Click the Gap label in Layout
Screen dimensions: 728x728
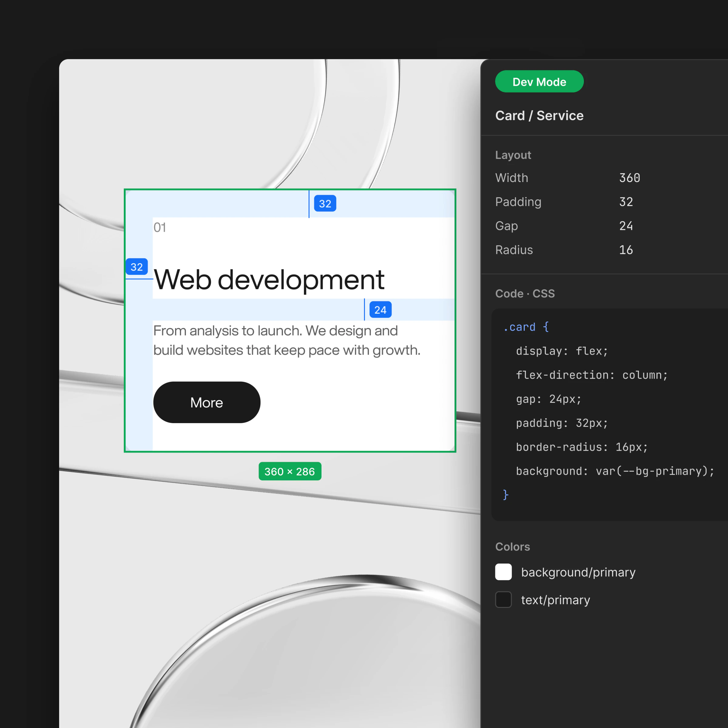[x=507, y=226]
